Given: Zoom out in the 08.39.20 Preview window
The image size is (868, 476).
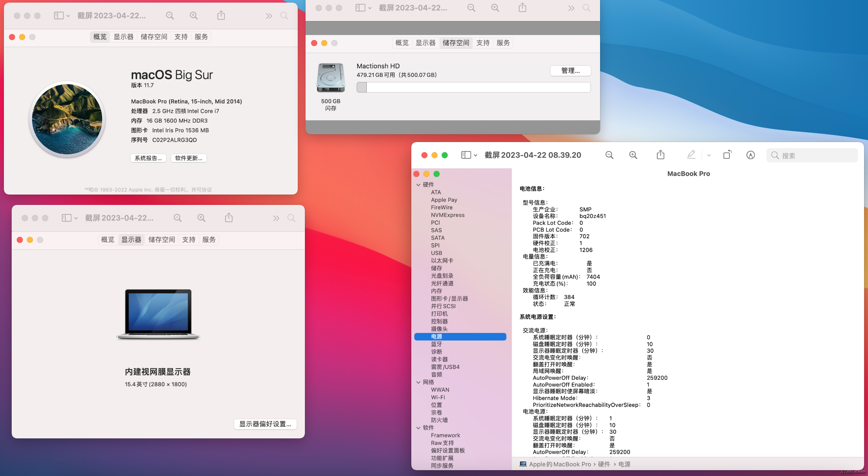Looking at the screenshot, I should coord(609,155).
